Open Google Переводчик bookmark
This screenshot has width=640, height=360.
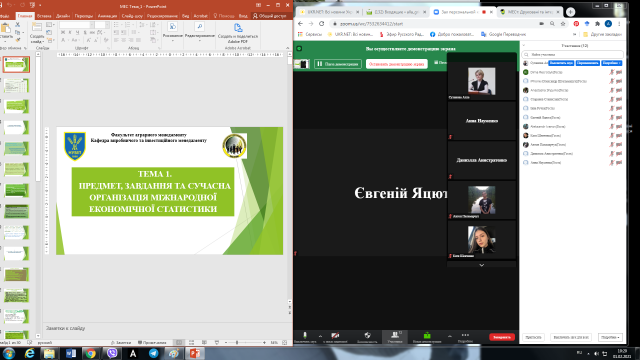pos(503,34)
